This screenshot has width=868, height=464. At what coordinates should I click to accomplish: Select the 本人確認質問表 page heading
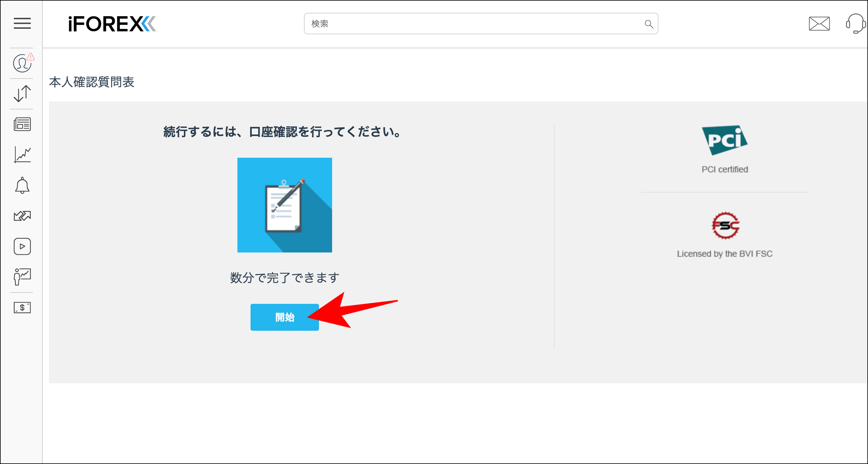click(91, 82)
